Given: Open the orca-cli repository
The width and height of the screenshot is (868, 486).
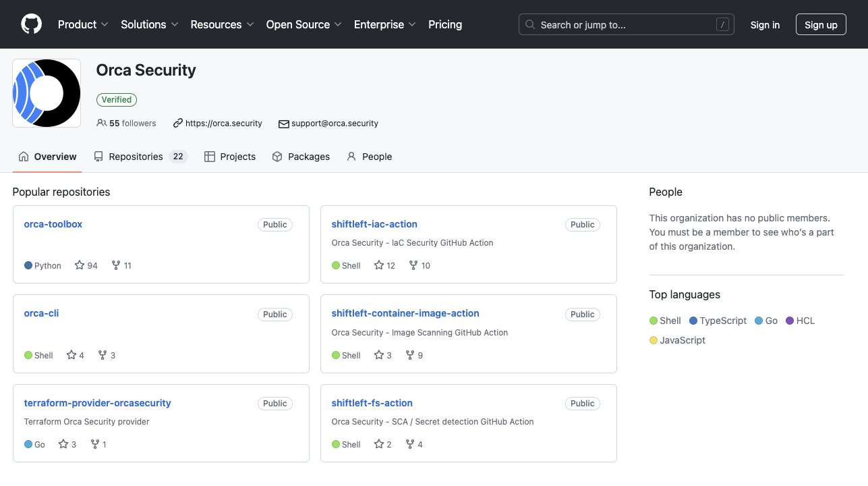Looking at the screenshot, I should coord(41,313).
